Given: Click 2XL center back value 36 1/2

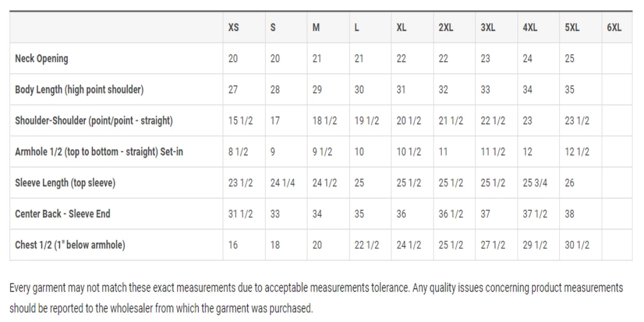Looking at the screenshot, I should coord(451,213).
